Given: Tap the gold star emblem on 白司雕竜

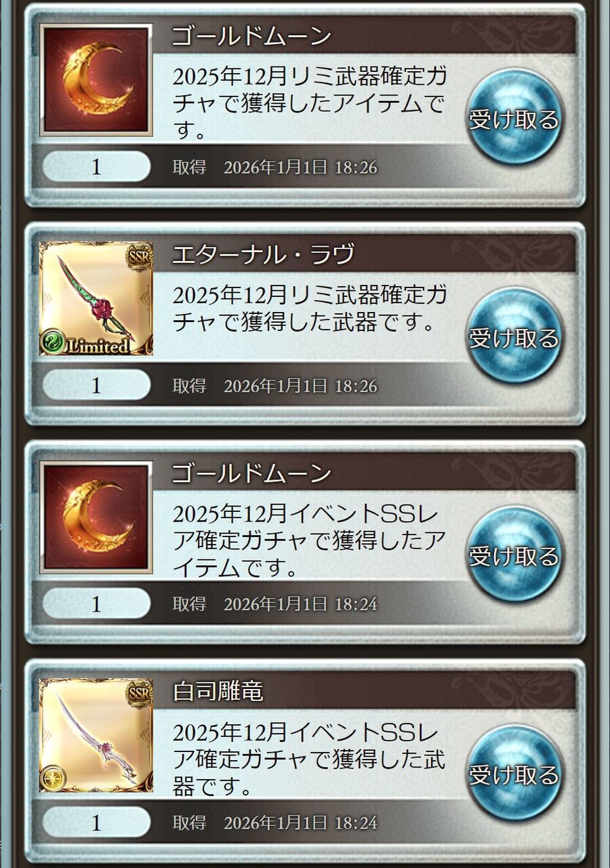Looking at the screenshot, I should [x=53, y=778].
